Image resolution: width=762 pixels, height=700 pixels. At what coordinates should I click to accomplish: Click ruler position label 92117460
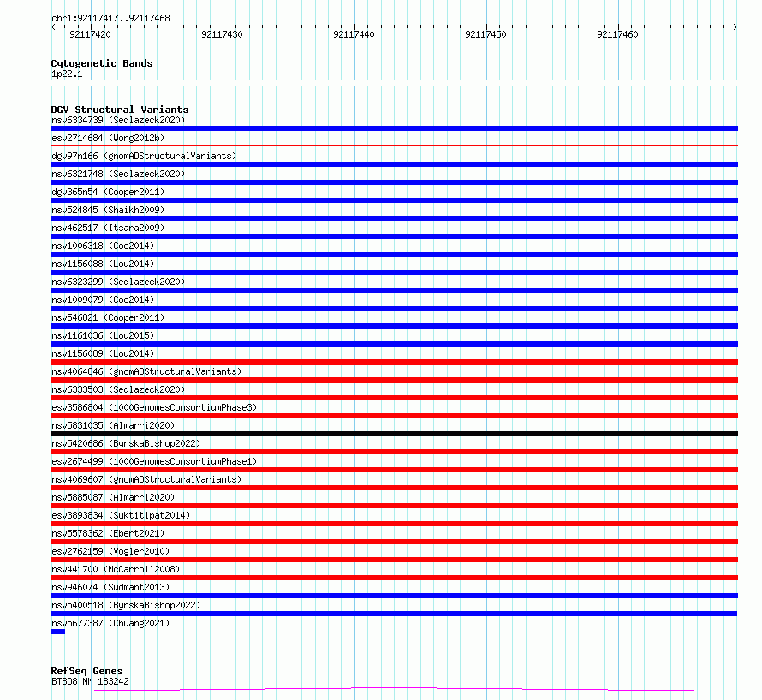(617, 34)
